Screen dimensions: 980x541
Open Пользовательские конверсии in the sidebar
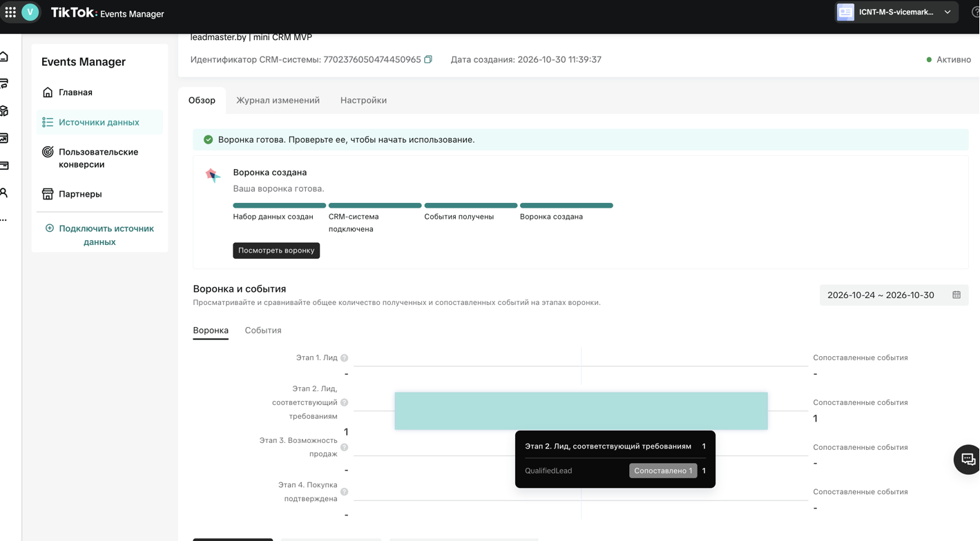99,158
